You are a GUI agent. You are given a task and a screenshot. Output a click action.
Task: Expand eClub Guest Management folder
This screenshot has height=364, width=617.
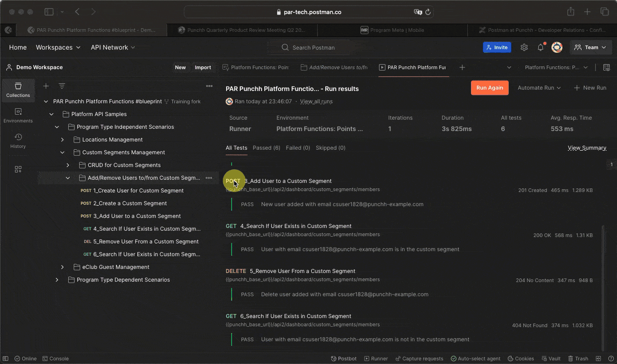point(62,267)
